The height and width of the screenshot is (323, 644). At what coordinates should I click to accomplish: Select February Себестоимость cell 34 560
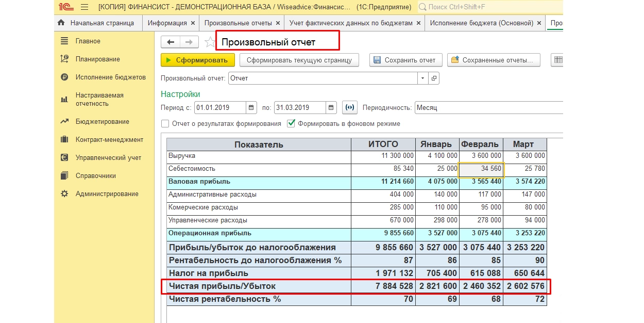point(481,169)
